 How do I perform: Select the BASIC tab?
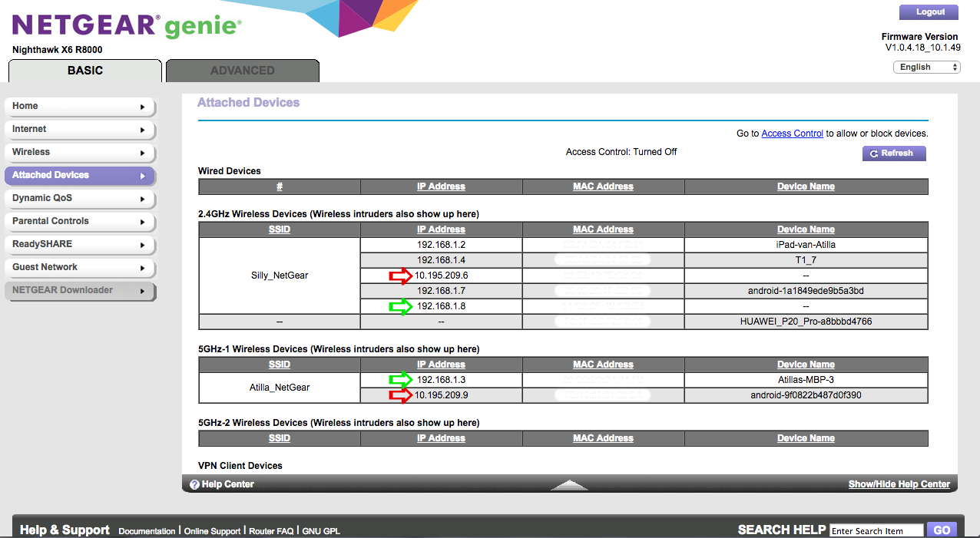coord(85,71)
